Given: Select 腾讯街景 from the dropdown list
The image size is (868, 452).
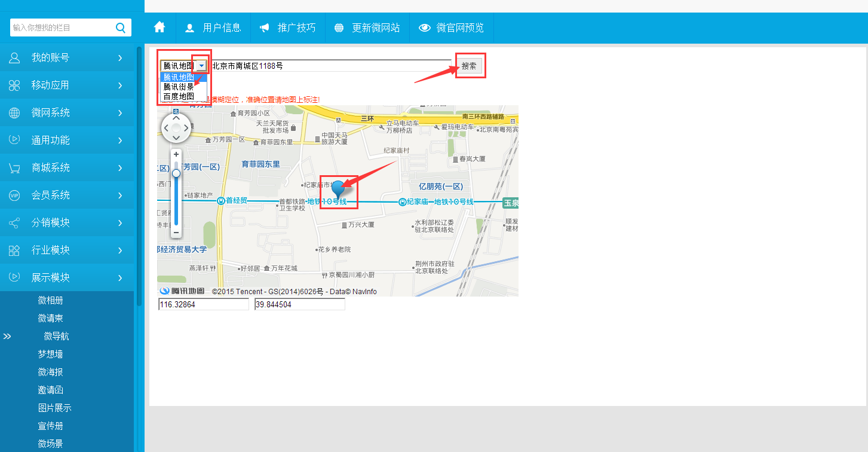Looking at the screenshot, I should pyautogui.click(x=179, y=87).
